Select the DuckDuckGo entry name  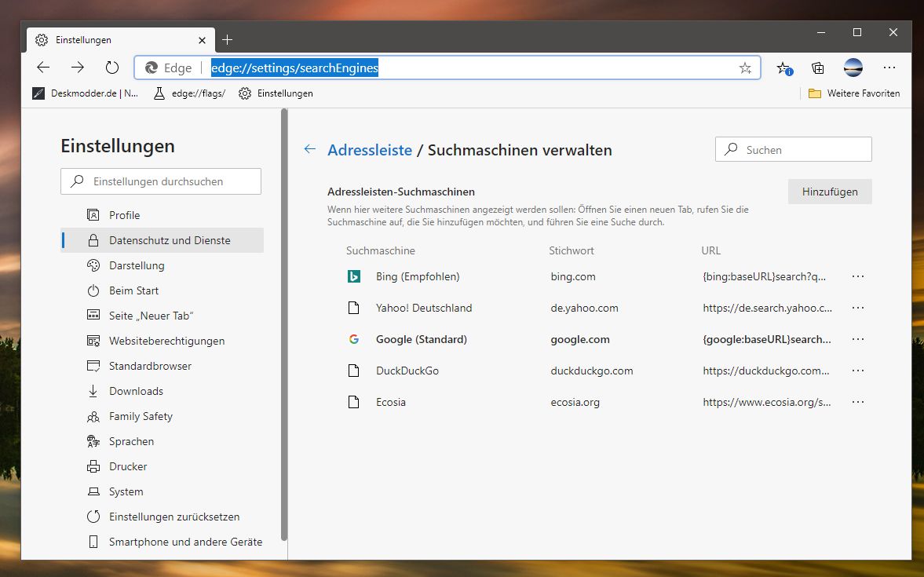[x=407, y=371]
